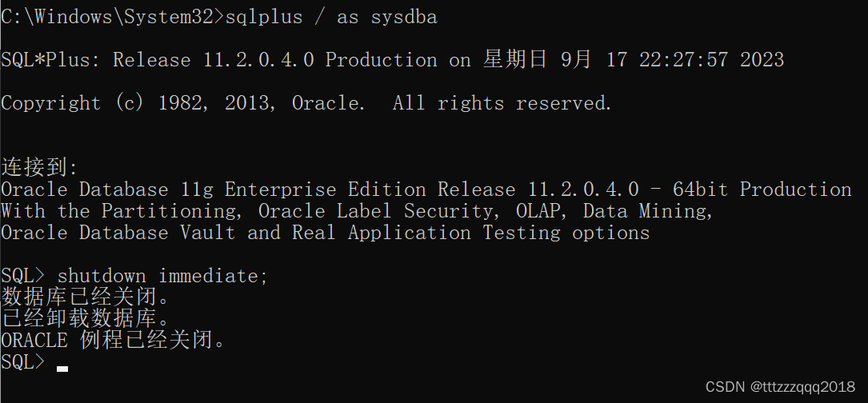
Task: Click the Oracle Database 11g Enterprise Edition line
Action: coord(426,190)
